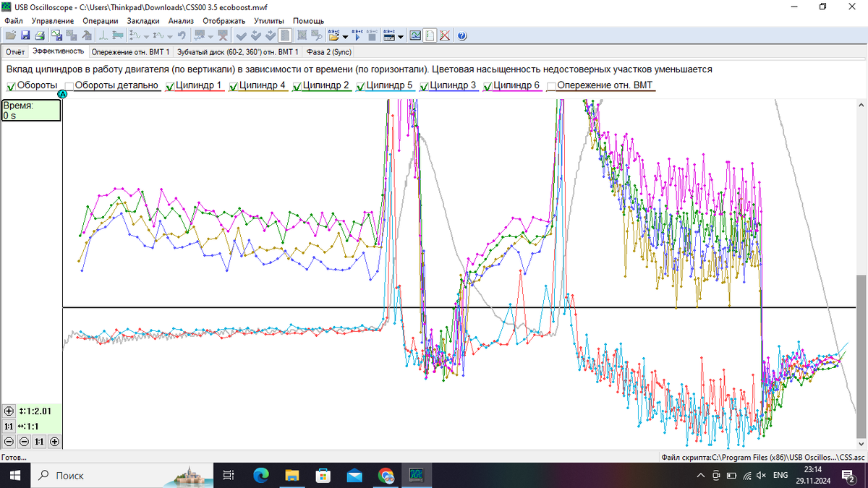Click the plus button in the bottom zoom row
The height and width of the screenshot is (488, 868).
pyautogui.click(x=54, y=441)
